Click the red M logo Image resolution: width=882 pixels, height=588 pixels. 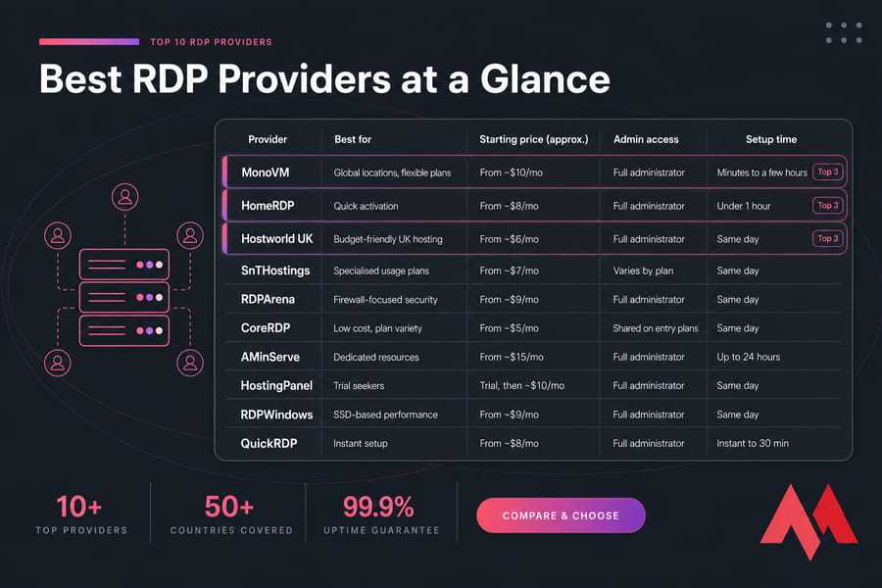click(809, 522)
